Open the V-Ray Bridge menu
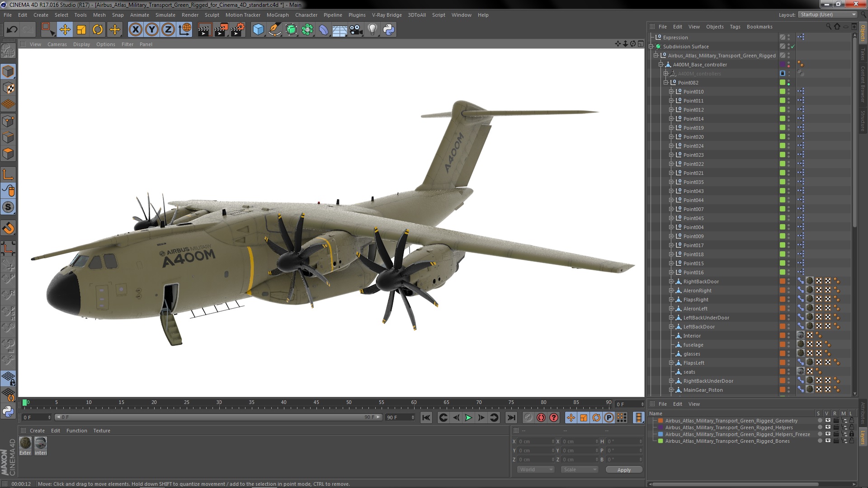The image size is (868, 488). (x=387, y=15)
